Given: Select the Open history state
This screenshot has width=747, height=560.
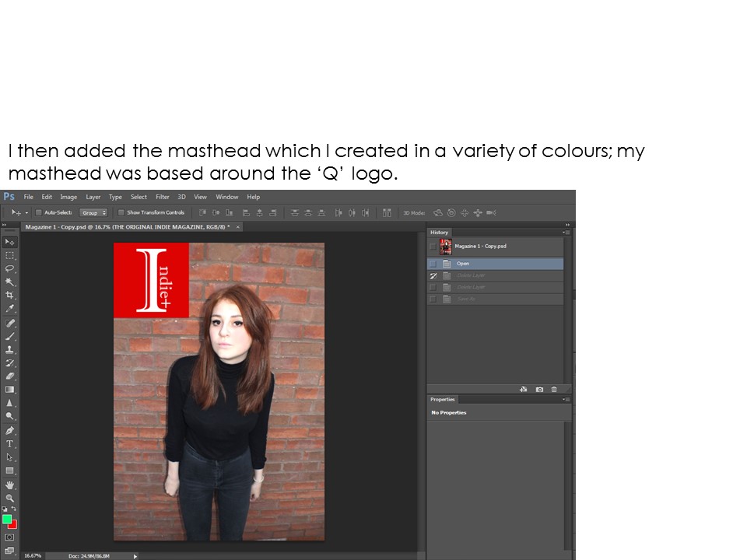Looking at the screenshot, I should point(496,264).
